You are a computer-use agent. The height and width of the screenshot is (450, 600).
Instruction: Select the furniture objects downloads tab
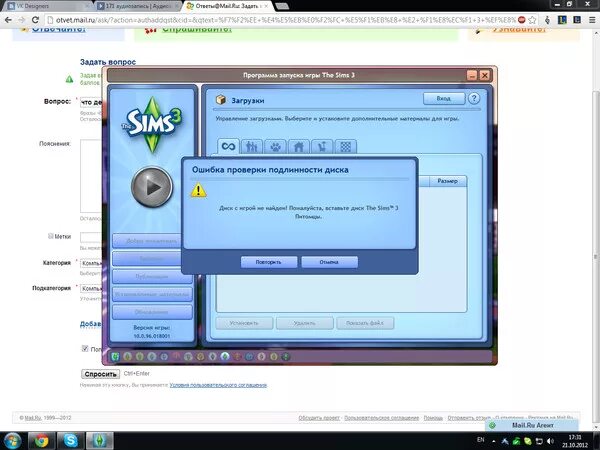coord(322,147)
